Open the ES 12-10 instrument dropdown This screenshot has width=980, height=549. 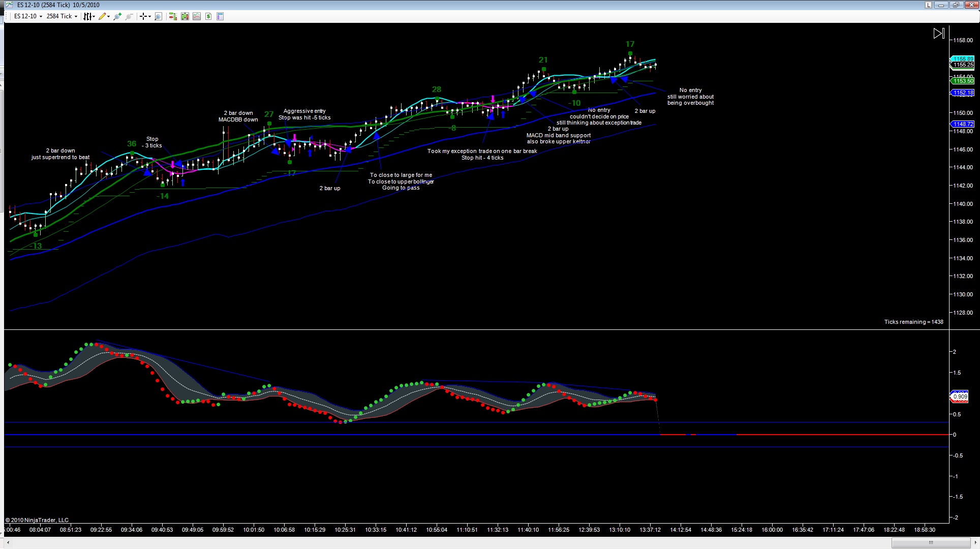coord(28,16)
